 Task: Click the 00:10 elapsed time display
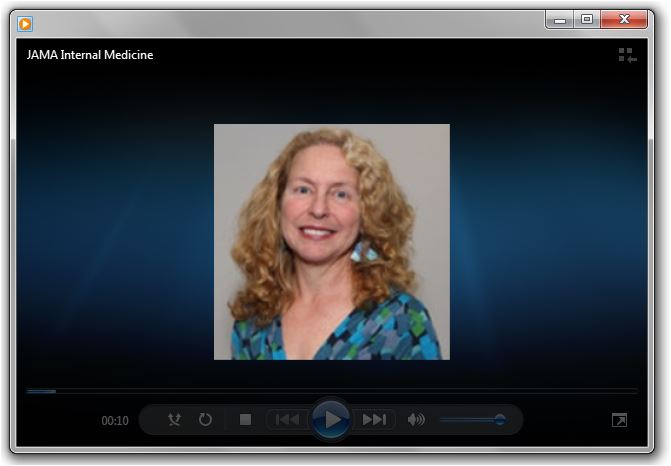coord(115,421)
